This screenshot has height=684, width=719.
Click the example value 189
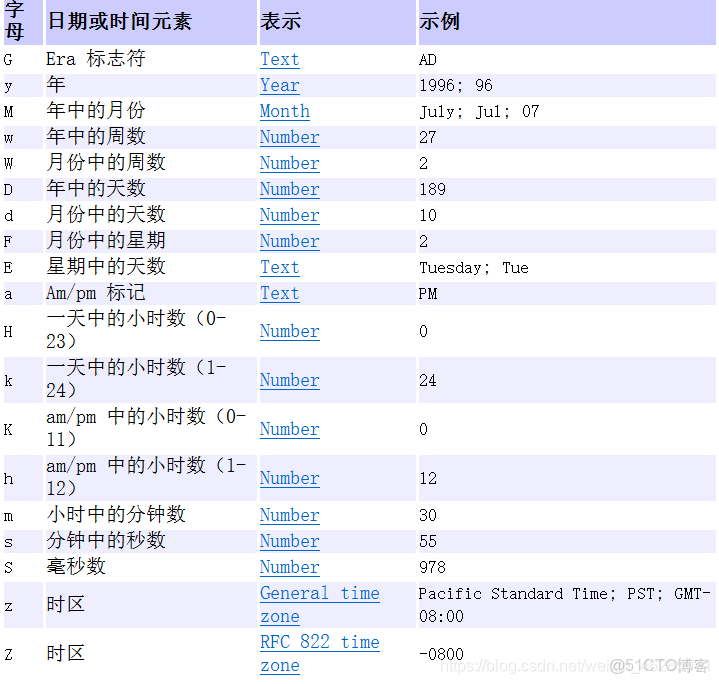click(432, 189)
